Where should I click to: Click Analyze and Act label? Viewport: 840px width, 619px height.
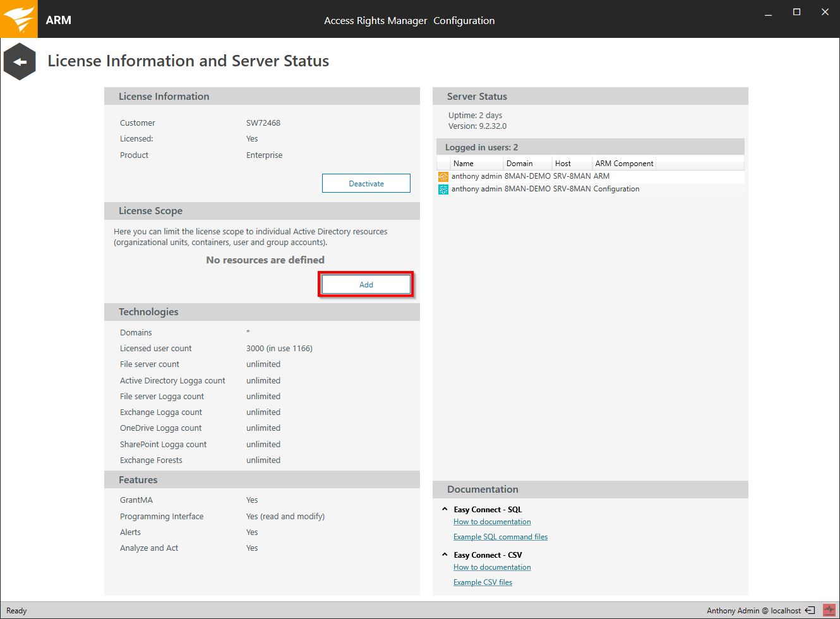pyautogui.click(x=149, y=548)
